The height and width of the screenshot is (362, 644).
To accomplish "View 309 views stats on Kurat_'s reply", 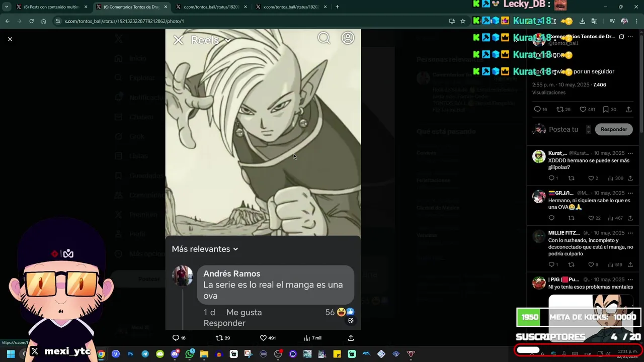I will (615, 178).
